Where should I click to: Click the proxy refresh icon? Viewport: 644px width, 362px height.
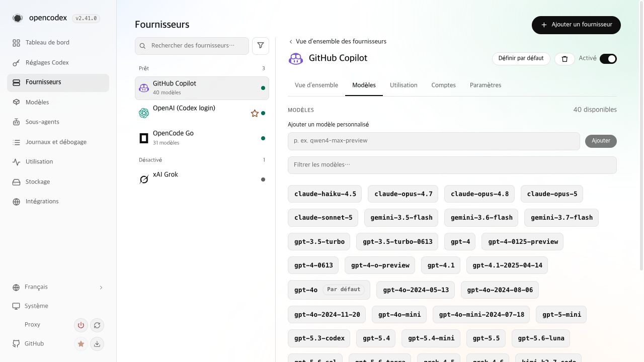[x=97, y=325]
